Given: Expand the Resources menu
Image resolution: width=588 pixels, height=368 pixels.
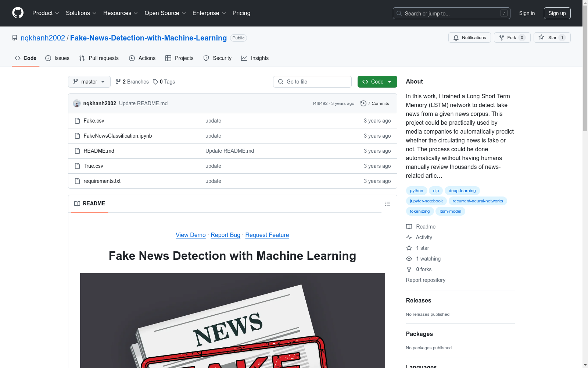Looking at the screenshot, I should pos(121,13).
